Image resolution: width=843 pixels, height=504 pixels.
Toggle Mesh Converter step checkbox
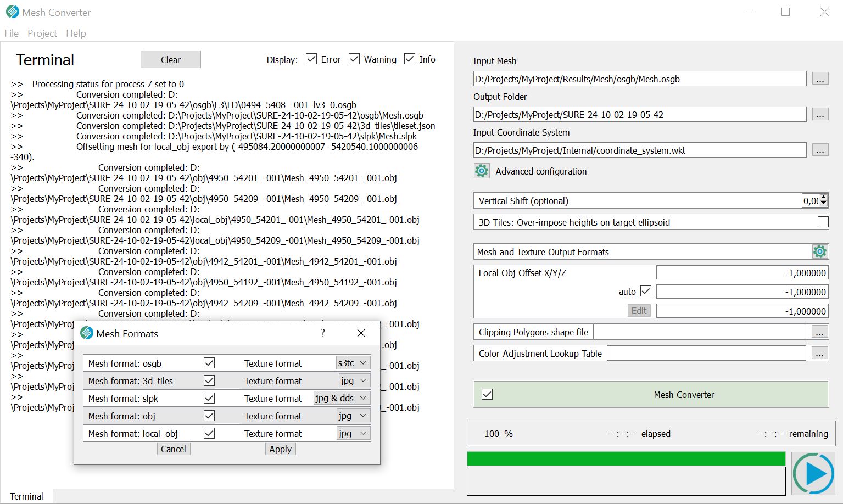coord(487,394)
